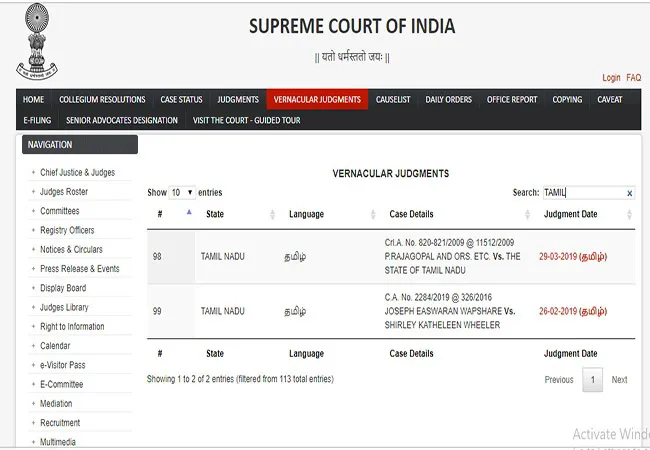
Task: Open Judges Roster in the sidebar
Action: click(64, 191)
